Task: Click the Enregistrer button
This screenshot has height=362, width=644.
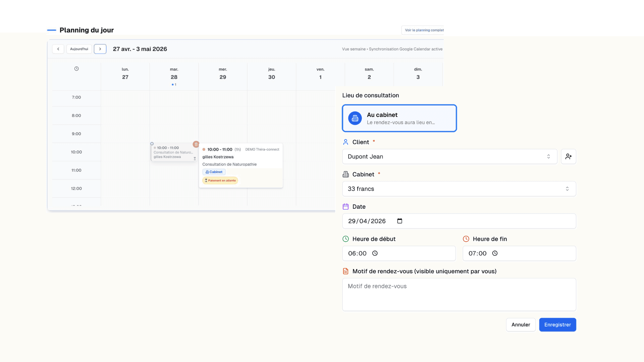Action: click(557, 324)
